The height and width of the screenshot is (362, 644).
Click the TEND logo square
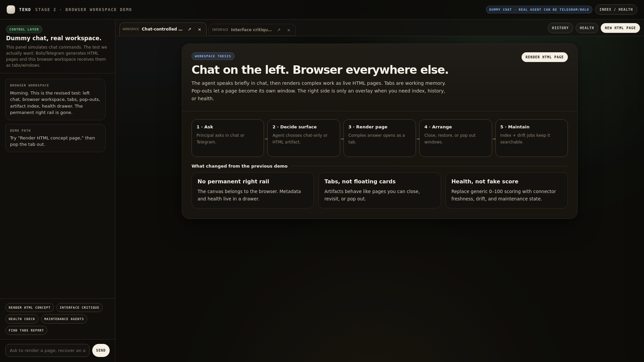[x=11, y=9]
